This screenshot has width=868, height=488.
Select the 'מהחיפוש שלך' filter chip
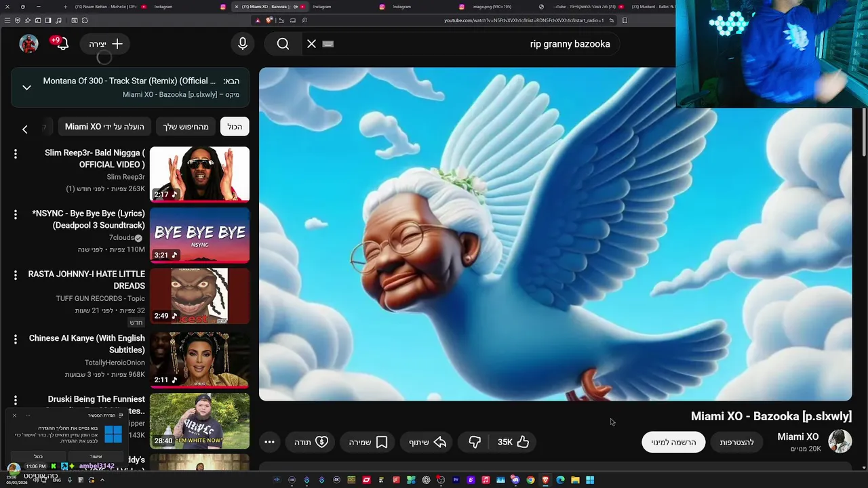(x=186, y=127)
